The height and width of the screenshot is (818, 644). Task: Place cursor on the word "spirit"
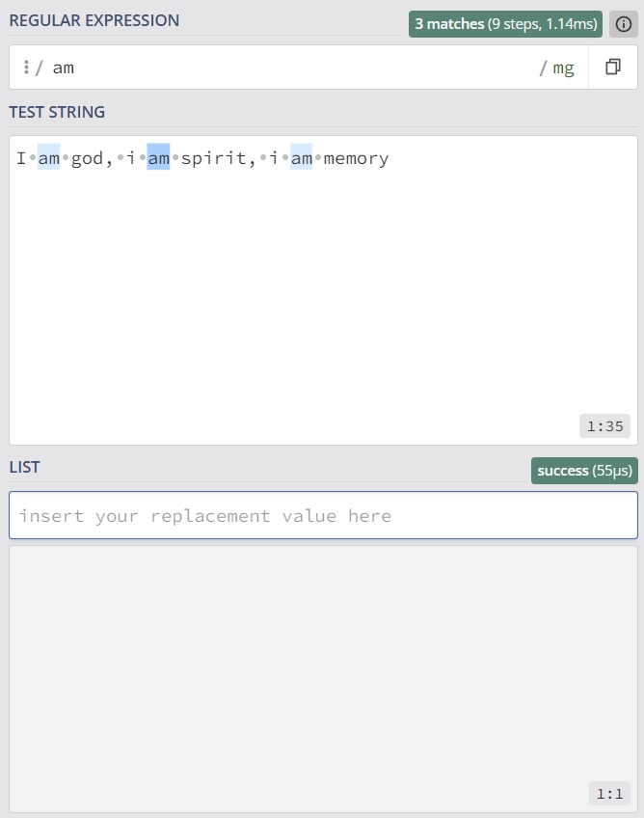[213, 158]
